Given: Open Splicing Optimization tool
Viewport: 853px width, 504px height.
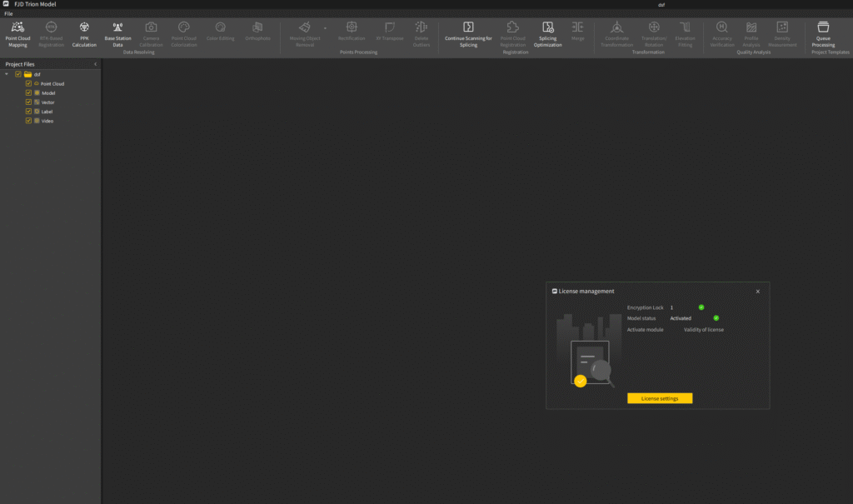Looking at the screenshot, I should click(547, 34).
